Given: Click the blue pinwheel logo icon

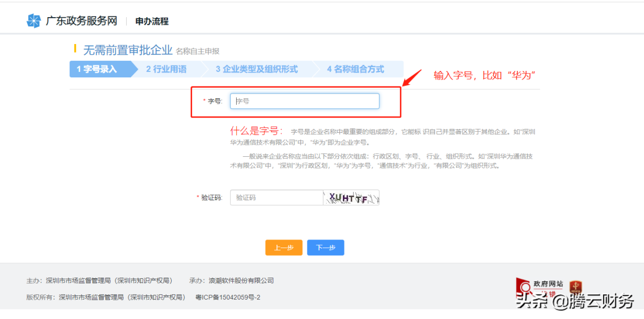Looking at the screenshot, I should [x=34, y=21].
